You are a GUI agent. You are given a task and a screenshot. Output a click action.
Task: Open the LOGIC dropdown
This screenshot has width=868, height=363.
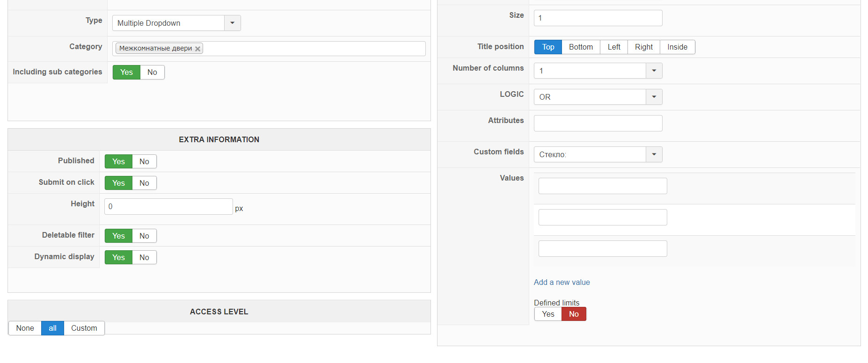pyautogui.click(x=654, y=97)
